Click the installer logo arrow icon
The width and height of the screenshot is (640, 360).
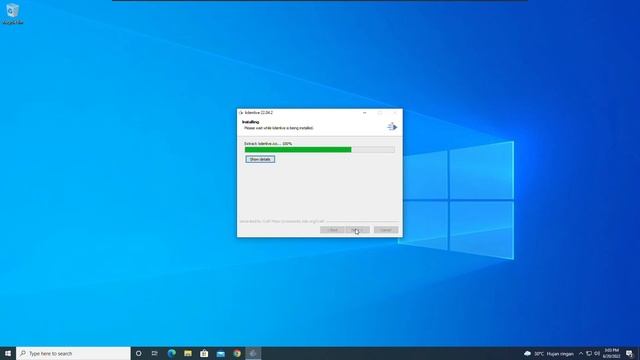point(392,127)
